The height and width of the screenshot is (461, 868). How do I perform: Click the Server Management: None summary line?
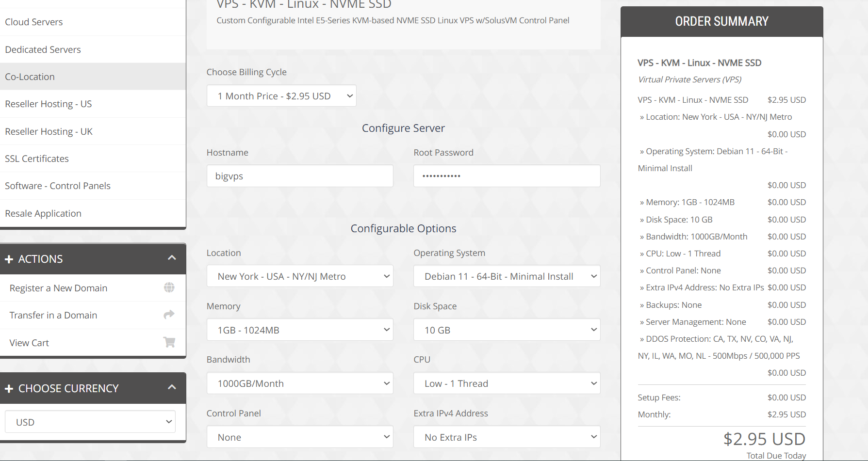pyautogui.click(x=721, y=322)
